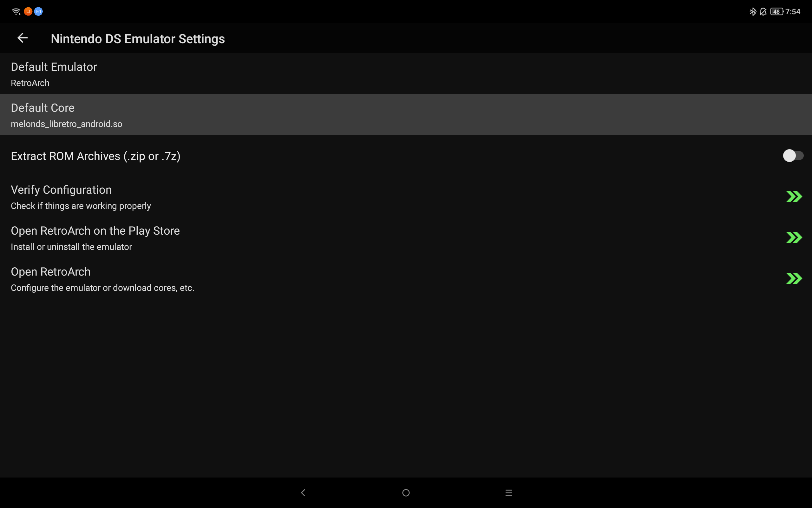This screenshot has width=812, height=508.
Task: Click green chevrons for Open RetroArch on Play Store
Action: (794, 237)
